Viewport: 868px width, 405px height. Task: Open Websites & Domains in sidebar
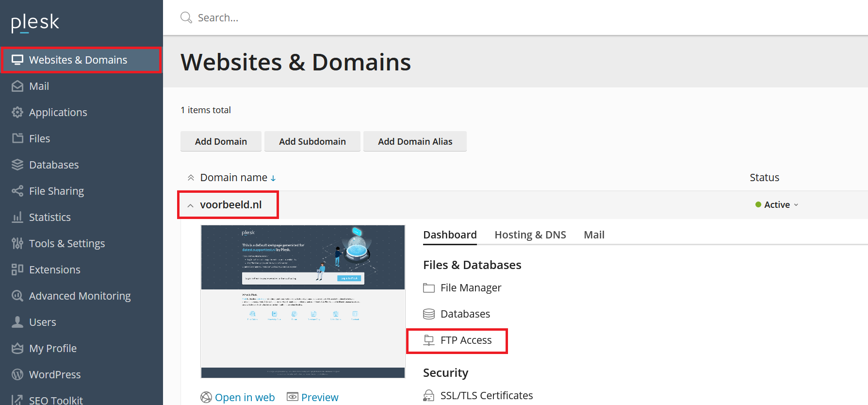tap(82, 60)
